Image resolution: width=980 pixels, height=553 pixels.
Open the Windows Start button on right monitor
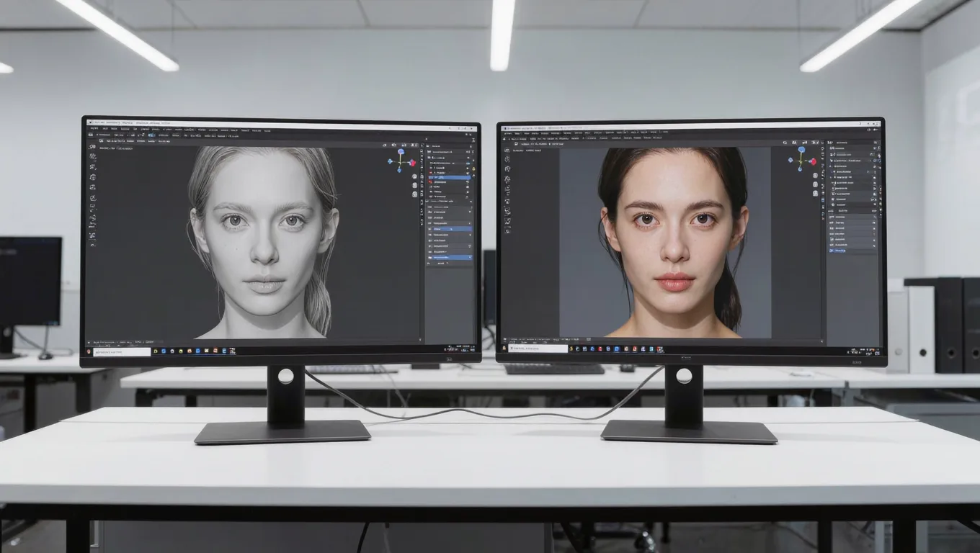504,348
